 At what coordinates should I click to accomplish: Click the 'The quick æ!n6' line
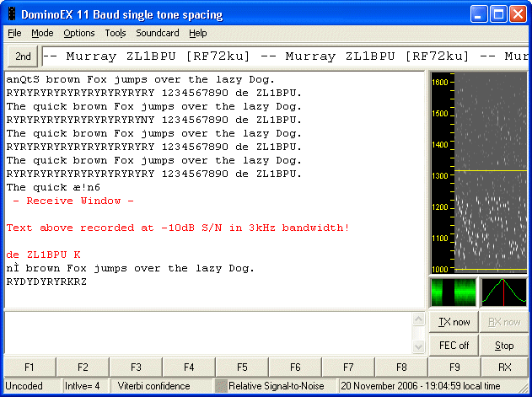[x=53, y=187]
